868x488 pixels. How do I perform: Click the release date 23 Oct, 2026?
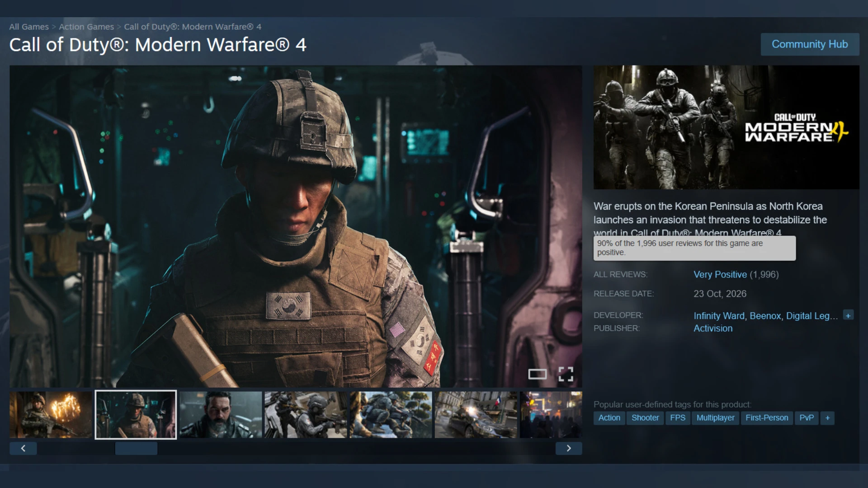[720, 294]
